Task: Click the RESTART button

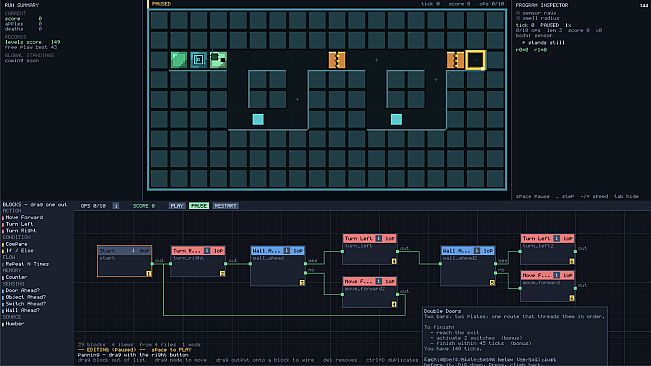Action: [225, 205]
